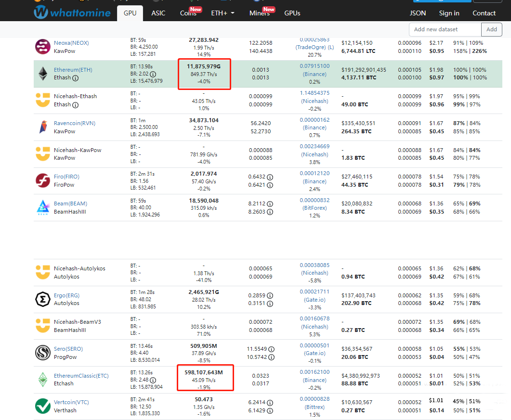The height and width of the screenshot is (420, 511).
Task: Click the WhatToMine logo
Action: [x=72, y=13]
